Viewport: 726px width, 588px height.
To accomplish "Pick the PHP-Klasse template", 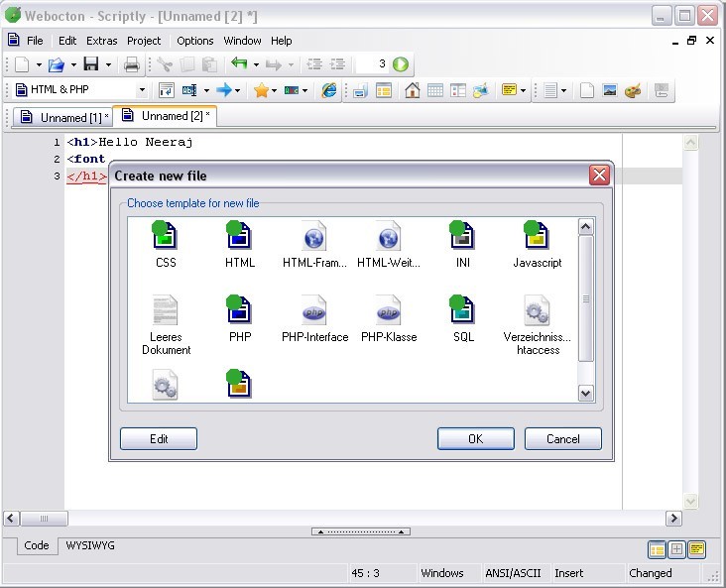I will [389, 318].
